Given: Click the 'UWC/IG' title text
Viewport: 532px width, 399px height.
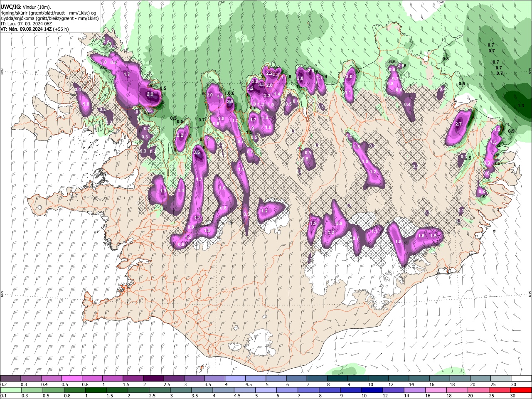Looking at the screenshot, I should click(x=10, y=7).
